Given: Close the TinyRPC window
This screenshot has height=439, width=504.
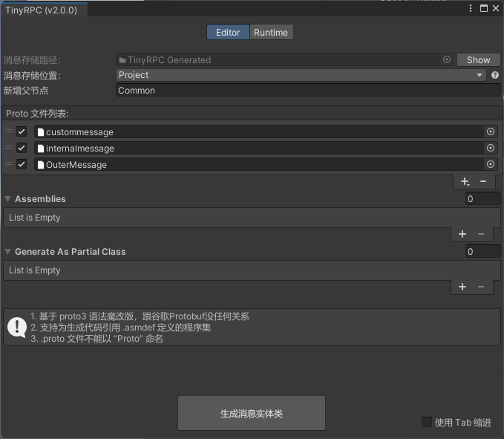Looking at the screenshot, I should click(x=496, y=8).
